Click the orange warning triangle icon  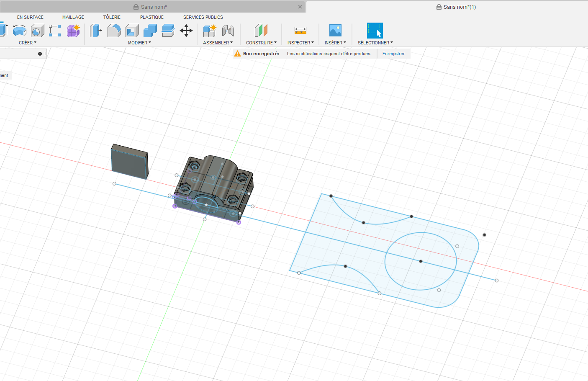coord(237,54)
